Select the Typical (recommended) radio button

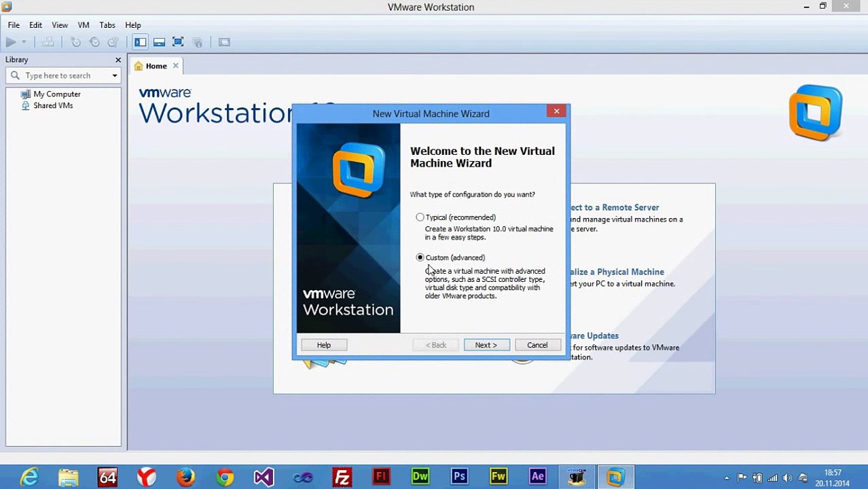tap(420, 217)
